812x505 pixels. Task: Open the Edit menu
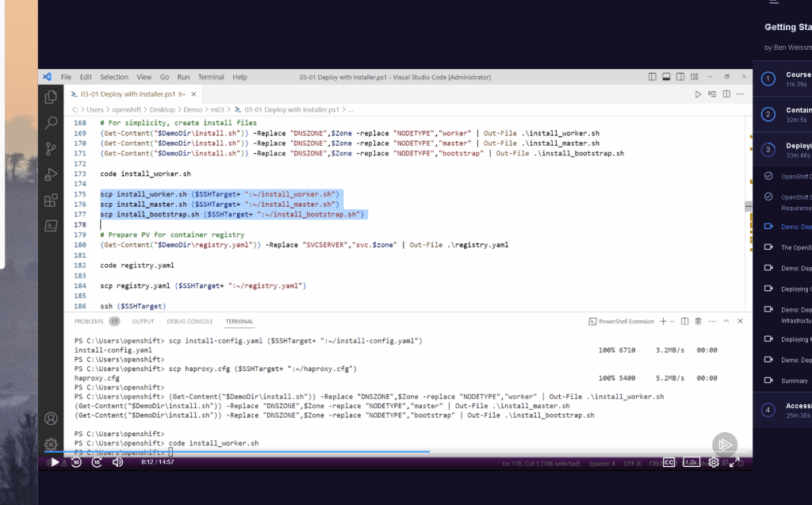(x=86, y=77)
